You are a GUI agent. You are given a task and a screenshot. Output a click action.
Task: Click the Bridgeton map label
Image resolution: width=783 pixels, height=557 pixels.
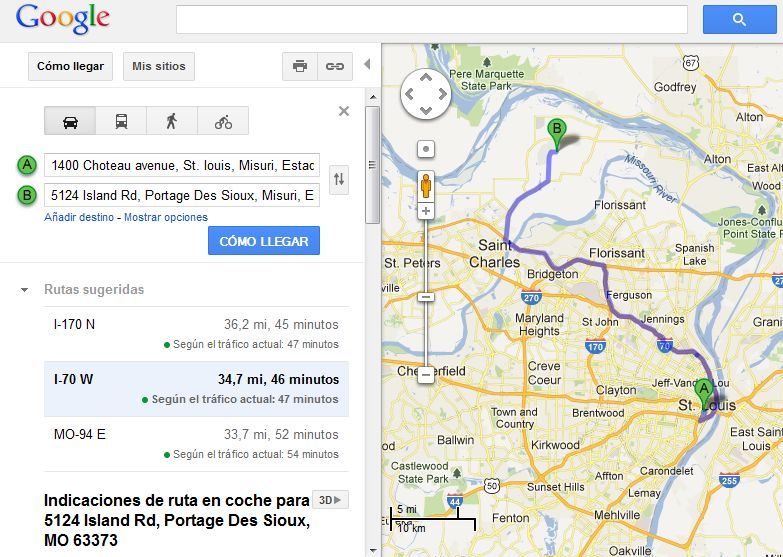[x=552, y=274]
